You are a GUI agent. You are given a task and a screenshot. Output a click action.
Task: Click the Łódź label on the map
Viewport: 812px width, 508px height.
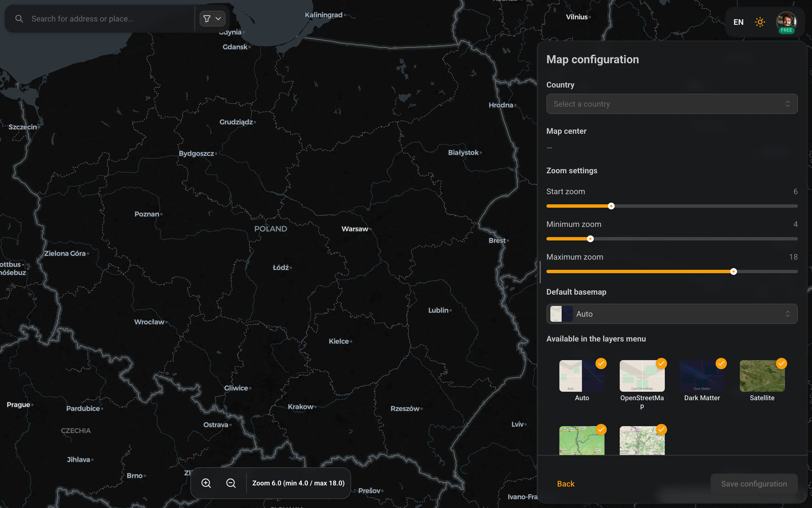point(281,268)
